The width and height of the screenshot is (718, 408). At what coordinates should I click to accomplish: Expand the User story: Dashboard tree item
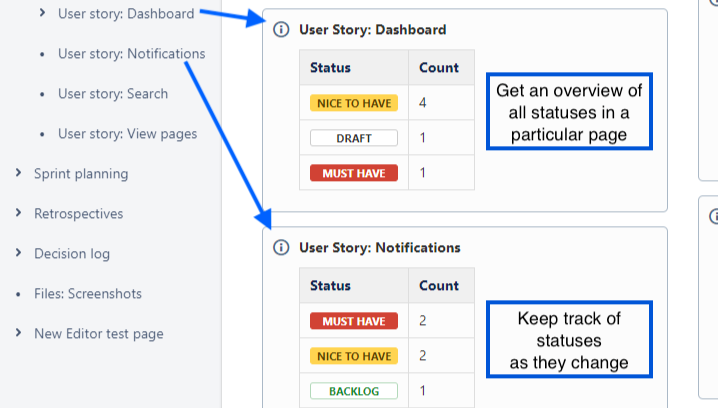coord(42,13)
